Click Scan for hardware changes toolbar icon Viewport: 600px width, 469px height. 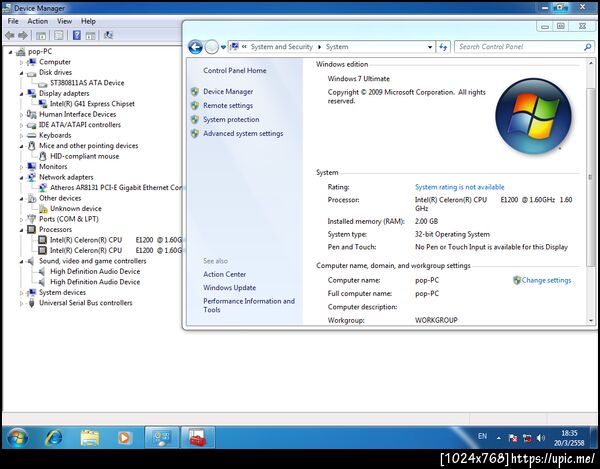(108, 36)
